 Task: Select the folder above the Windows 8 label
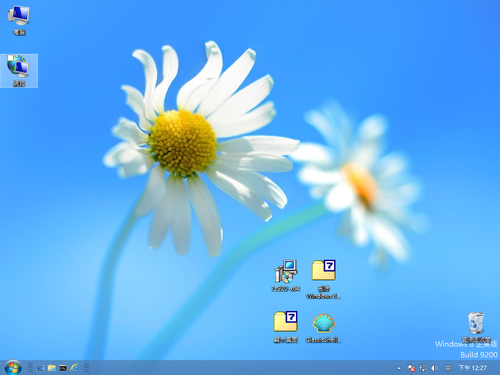(324, 270)
